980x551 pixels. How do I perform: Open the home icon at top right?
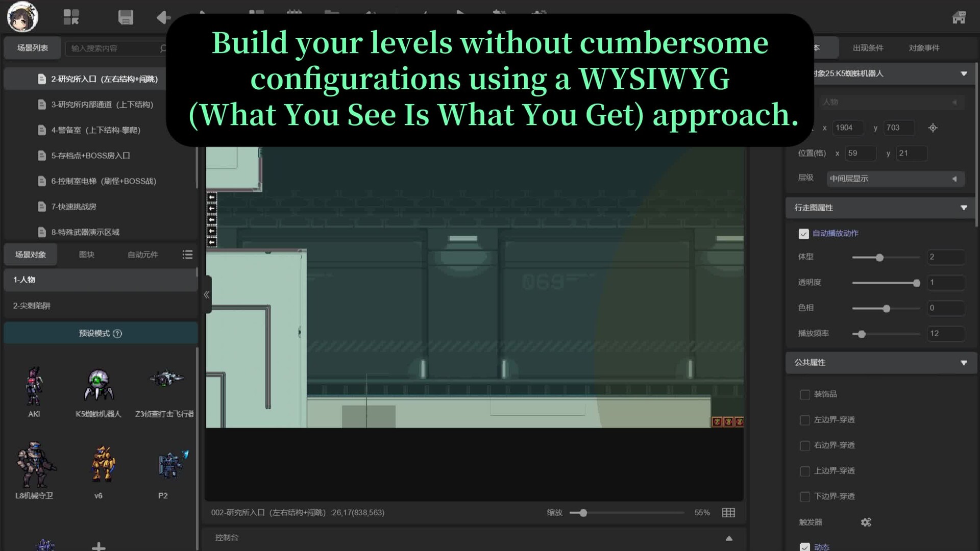[959, 17]
